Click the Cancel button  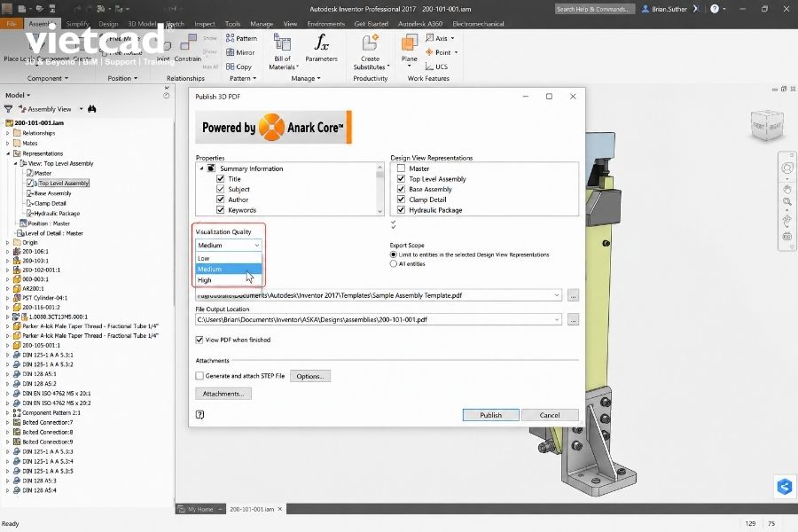(550, 415)
